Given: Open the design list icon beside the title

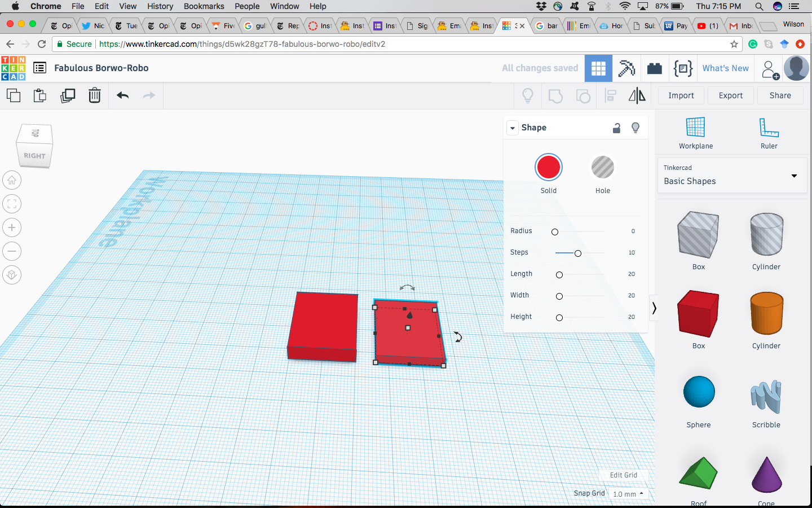Looking at the screenshot, I should [39, 68].
